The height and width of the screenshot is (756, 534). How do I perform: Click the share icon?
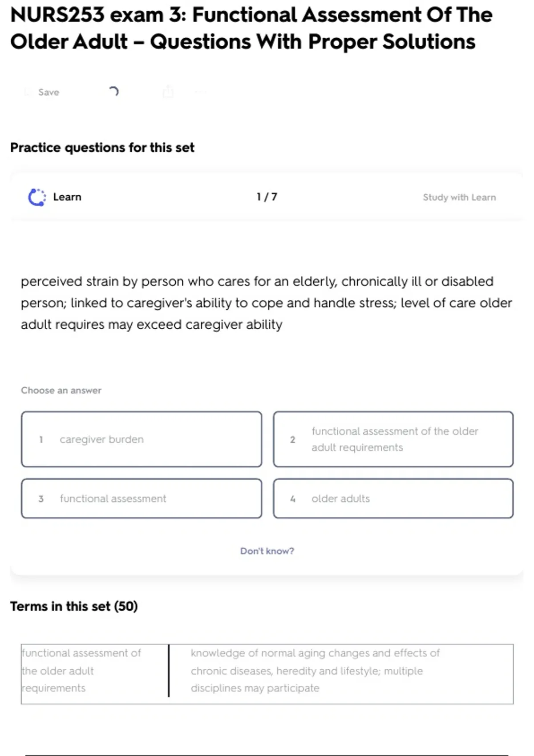[x=168, y=92]
